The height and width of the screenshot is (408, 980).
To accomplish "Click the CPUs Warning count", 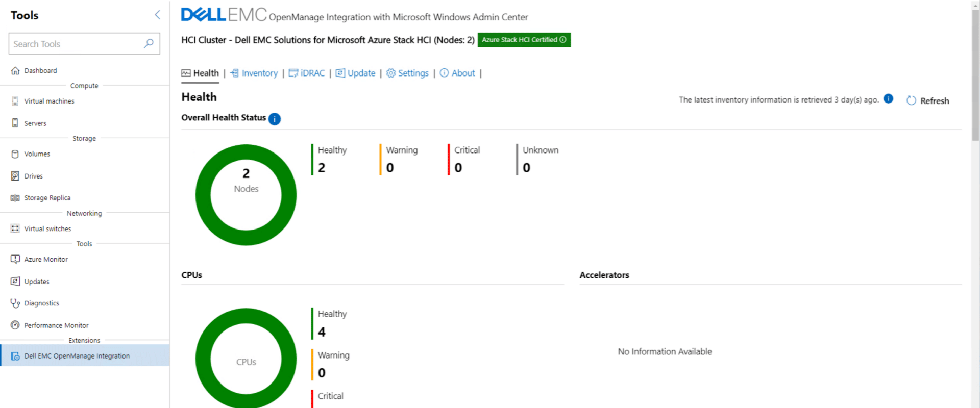I will 322,373.
